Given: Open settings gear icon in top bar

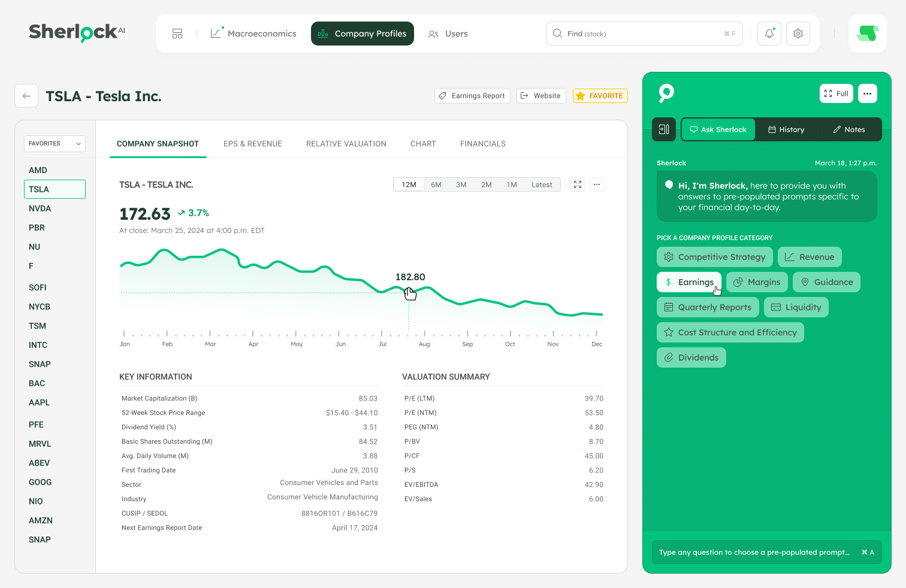Looking at the screenshot, I should 798,34.
